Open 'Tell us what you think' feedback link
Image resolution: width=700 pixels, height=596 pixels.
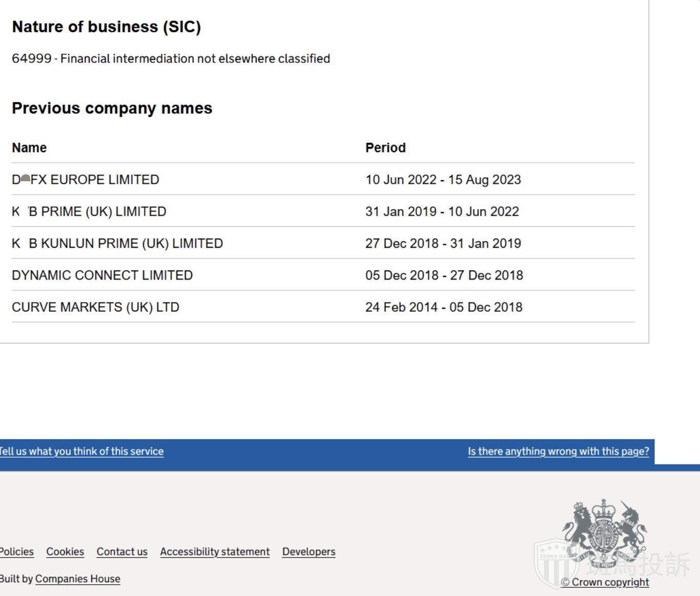81,451
